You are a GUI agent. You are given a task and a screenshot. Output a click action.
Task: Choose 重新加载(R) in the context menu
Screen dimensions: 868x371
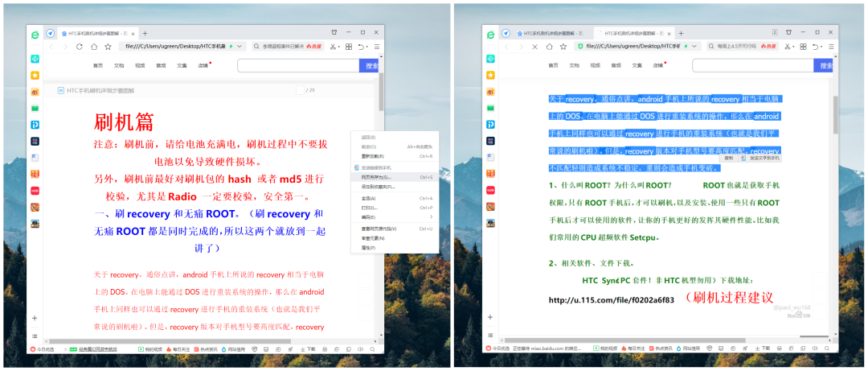click(x=394, y=156)
